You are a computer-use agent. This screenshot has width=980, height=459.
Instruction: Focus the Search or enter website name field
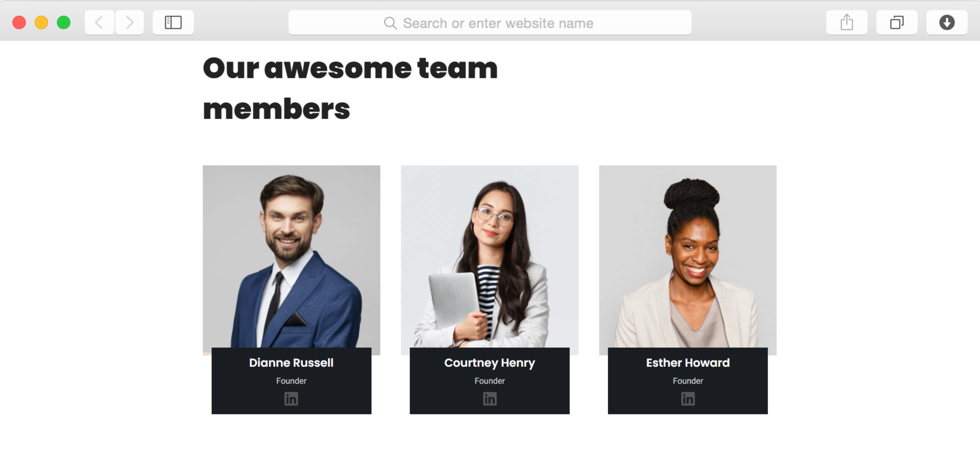pyautogui.click(x=490, y=22)
